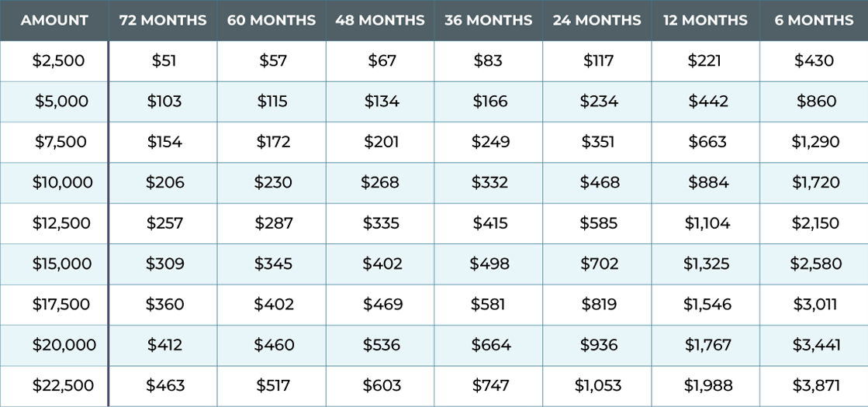Click the AMOUNT column header
The image size is (868, 407).
click(54, 20)
